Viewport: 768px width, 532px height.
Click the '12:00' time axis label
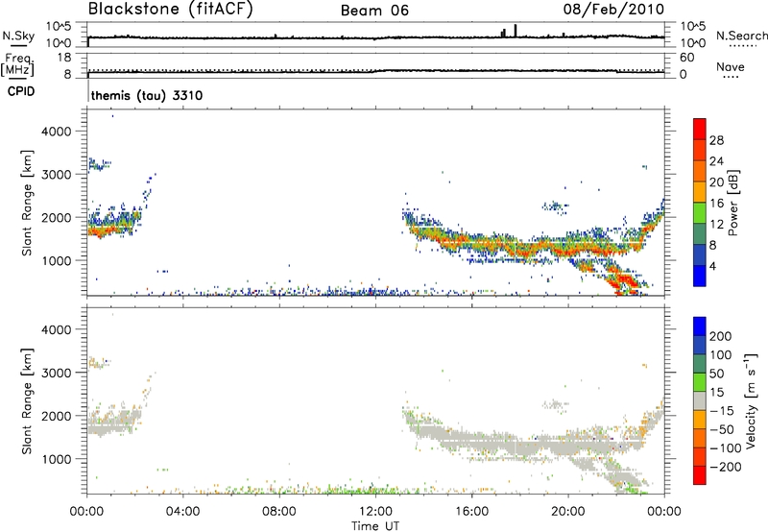375,512
